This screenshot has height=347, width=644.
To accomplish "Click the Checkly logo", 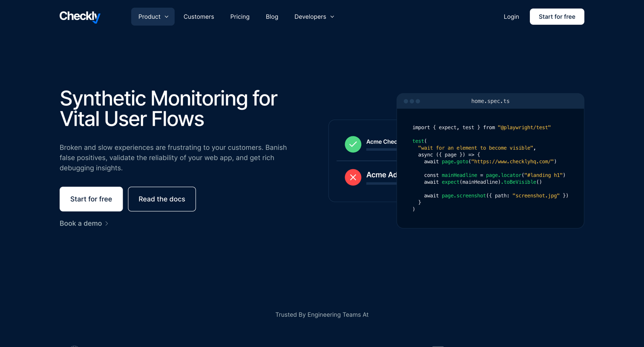I will pos(80,17).
